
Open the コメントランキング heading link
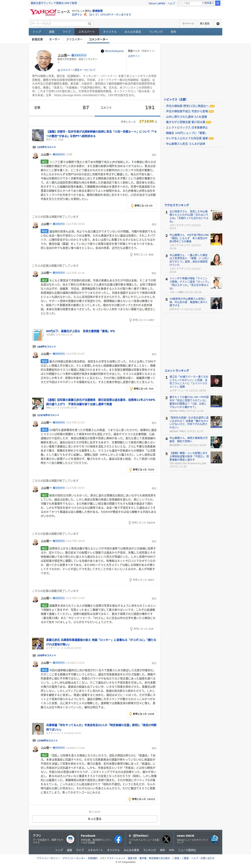click(177, 370)
